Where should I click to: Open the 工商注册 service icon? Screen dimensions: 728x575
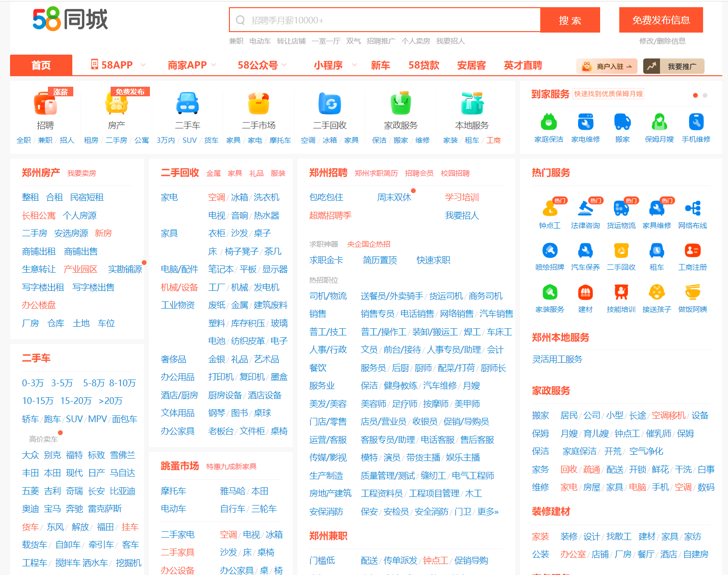693,251
